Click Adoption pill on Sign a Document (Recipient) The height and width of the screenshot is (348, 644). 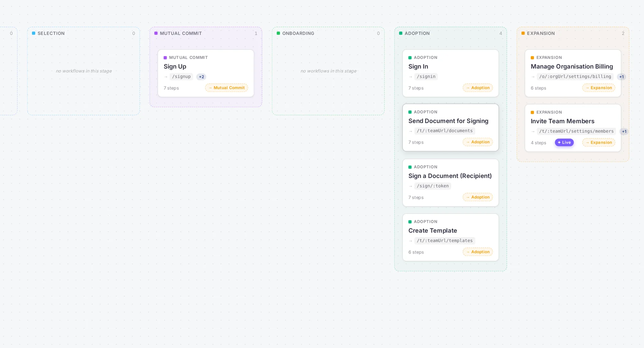tap(478, 197)
